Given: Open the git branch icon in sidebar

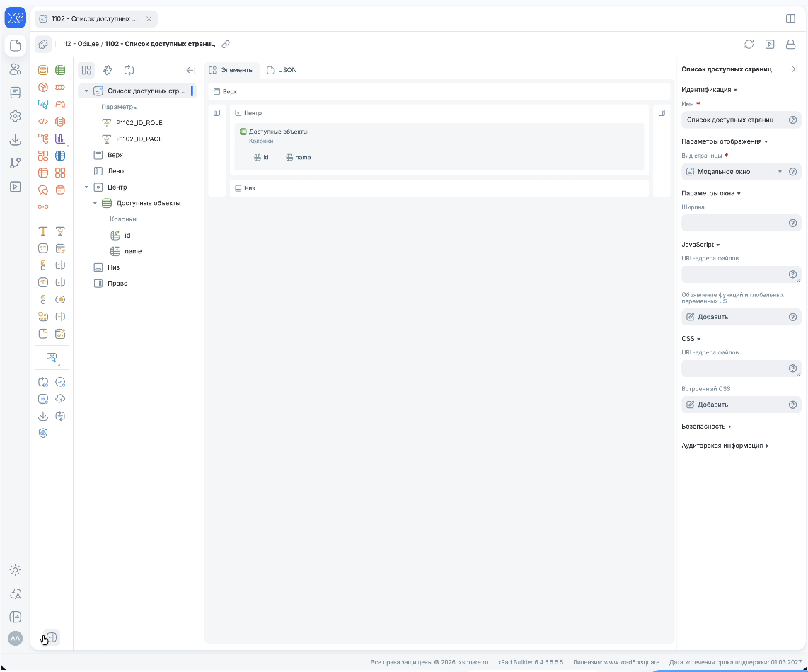Looking at the screenshot, I should [16, 163].
